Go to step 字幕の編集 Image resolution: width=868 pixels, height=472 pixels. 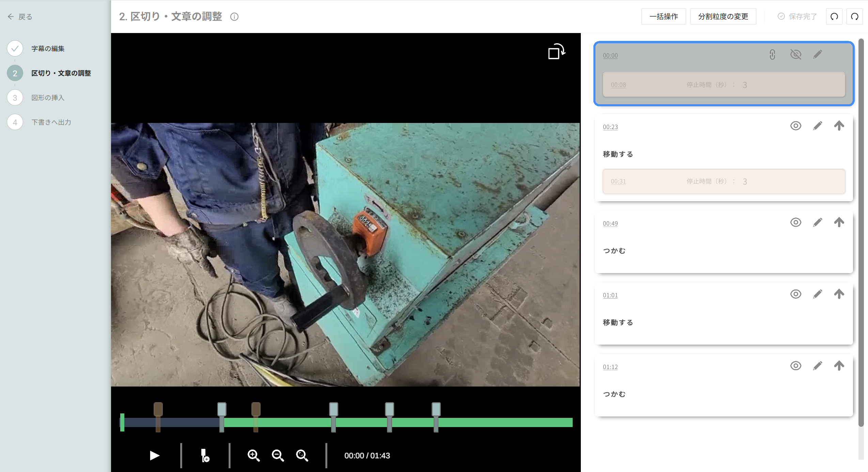pyautogui.click(x=48, y=49)
